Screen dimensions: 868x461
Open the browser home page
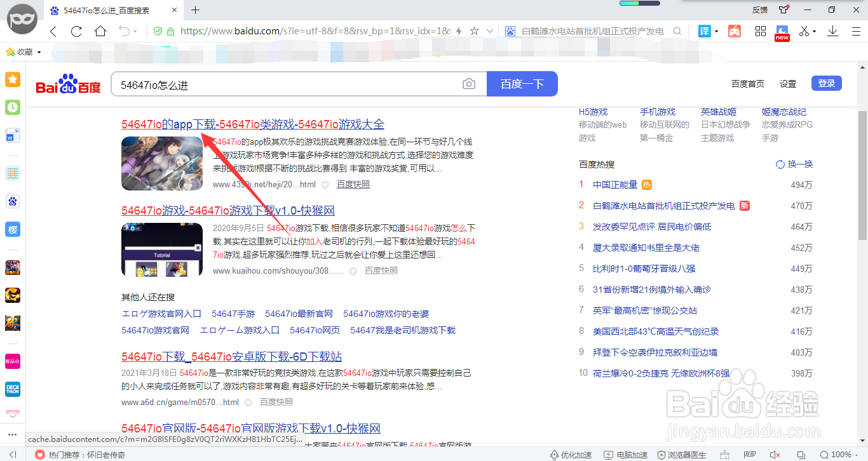tap(100, 31)
